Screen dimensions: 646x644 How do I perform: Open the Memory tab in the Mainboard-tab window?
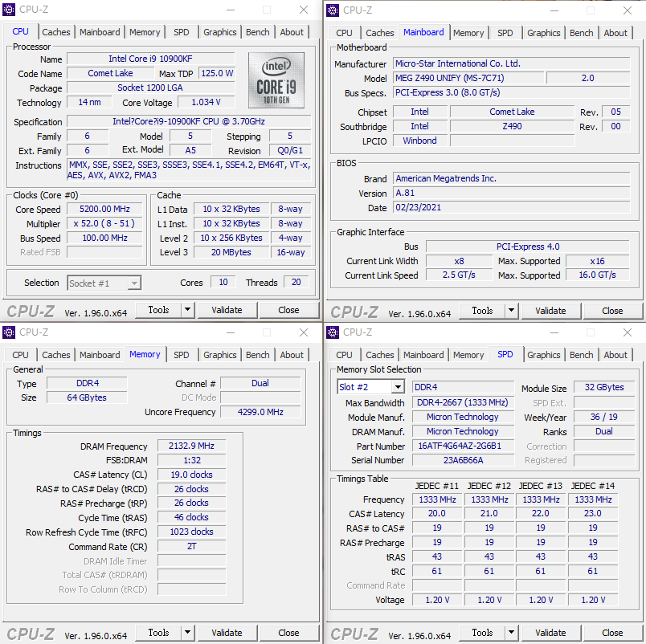point(468,33)
